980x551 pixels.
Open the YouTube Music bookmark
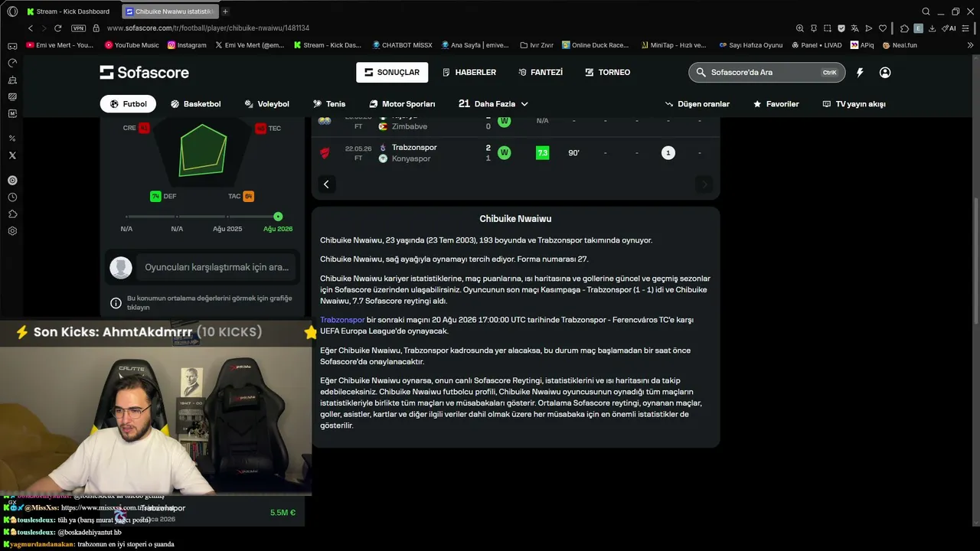[x=130, y=45]
